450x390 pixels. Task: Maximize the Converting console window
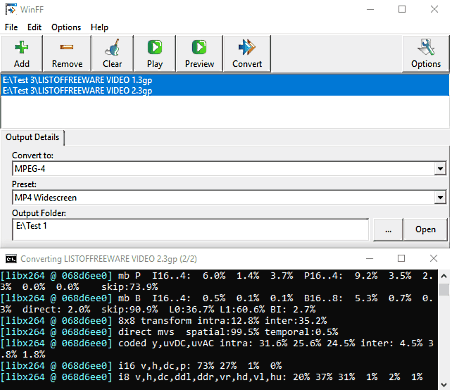(401, 259)
